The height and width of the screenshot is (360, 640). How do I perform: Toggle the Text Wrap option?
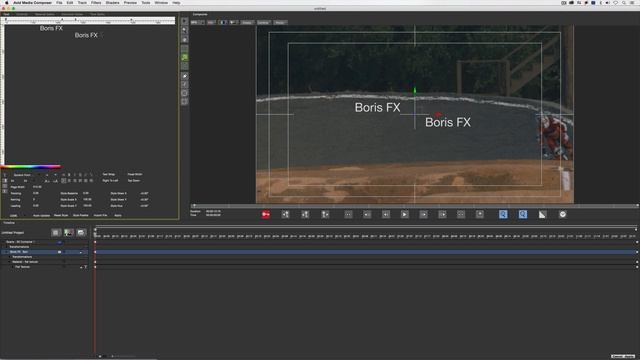(109, 174)
